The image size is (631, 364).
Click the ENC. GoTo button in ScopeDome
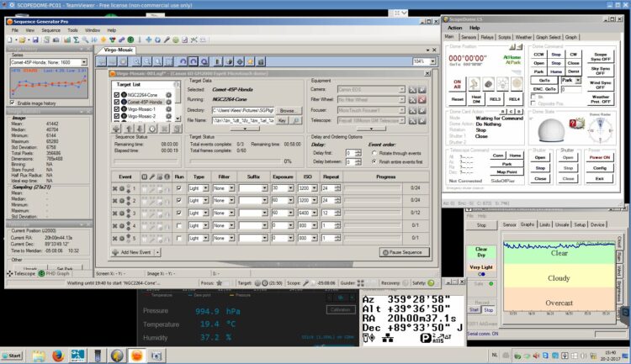pos(544,89)
